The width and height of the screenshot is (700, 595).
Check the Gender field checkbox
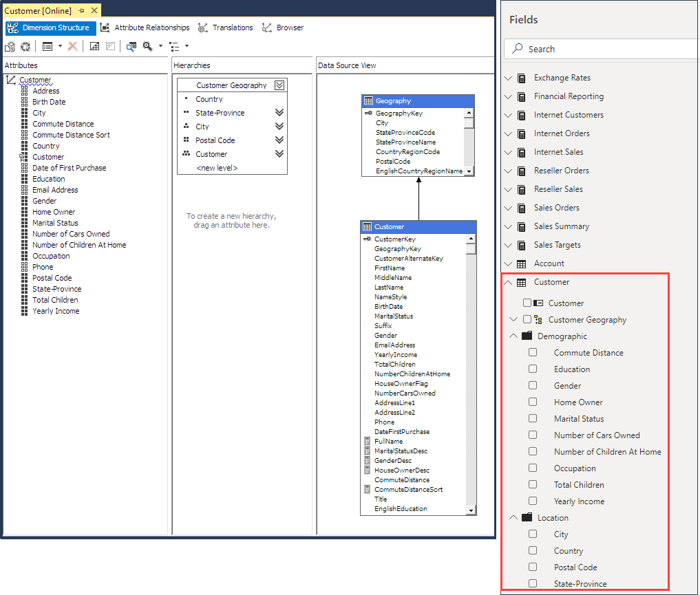pos(533,385)
